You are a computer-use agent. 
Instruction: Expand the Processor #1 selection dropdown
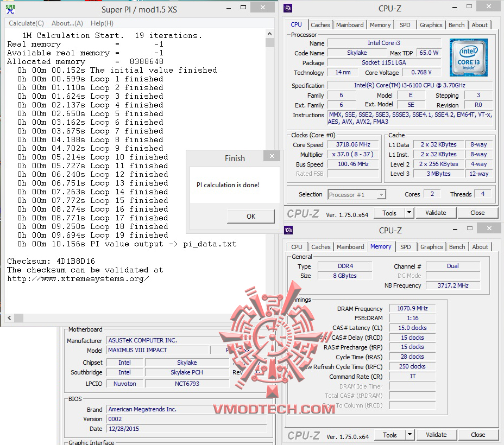click(x=381, y=195)
